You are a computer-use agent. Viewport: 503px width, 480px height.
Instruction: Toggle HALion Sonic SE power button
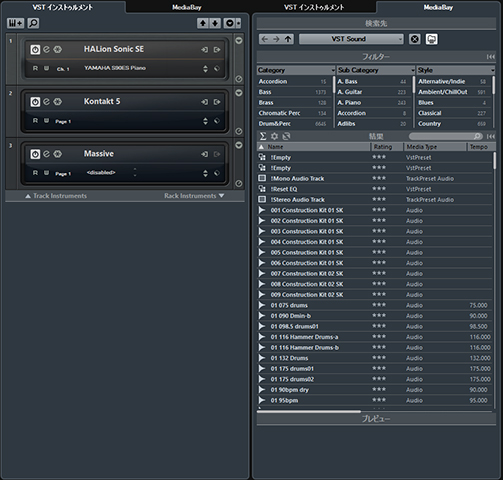tap(35, 49)
